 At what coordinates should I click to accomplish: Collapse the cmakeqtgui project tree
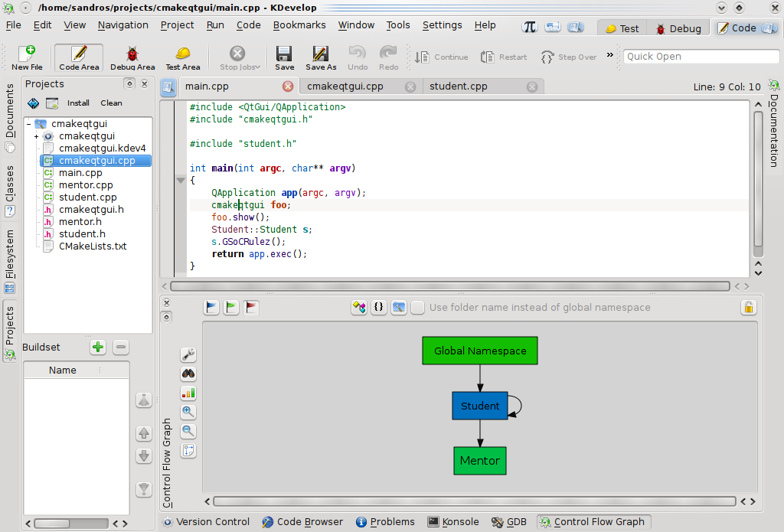click(x=27, y=122)
